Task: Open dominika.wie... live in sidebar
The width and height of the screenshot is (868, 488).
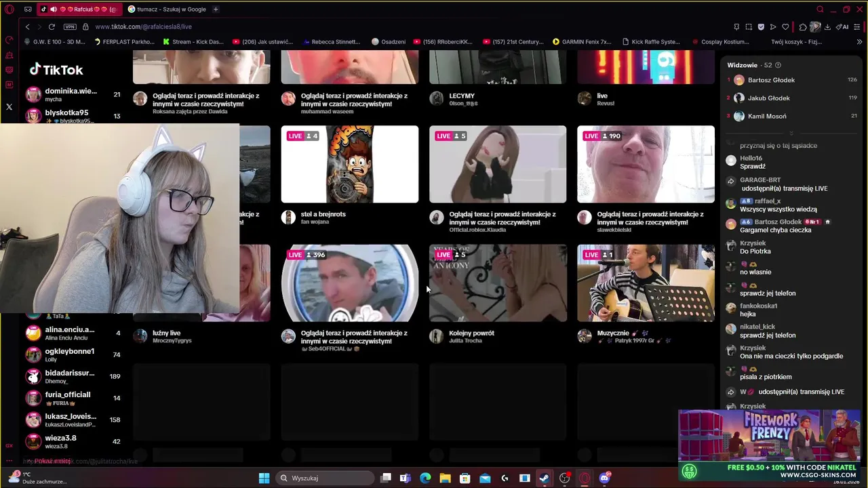Action: click(73, 95)
